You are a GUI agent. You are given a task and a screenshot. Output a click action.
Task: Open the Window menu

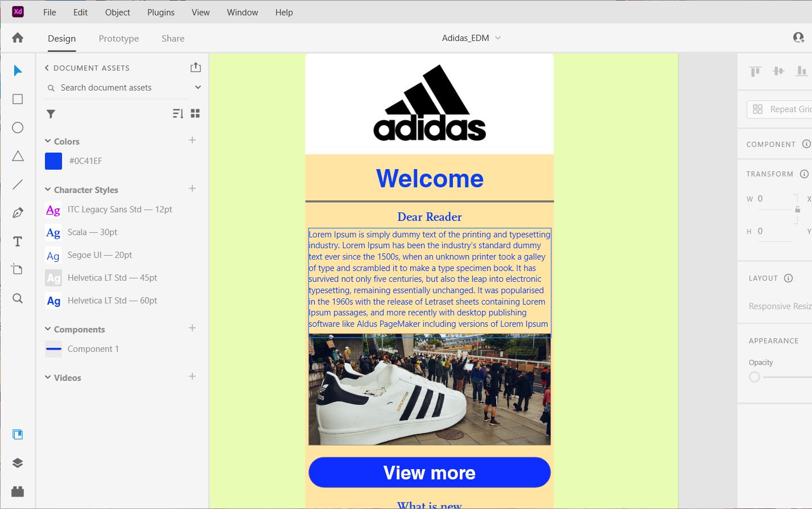tap(242, 12)
